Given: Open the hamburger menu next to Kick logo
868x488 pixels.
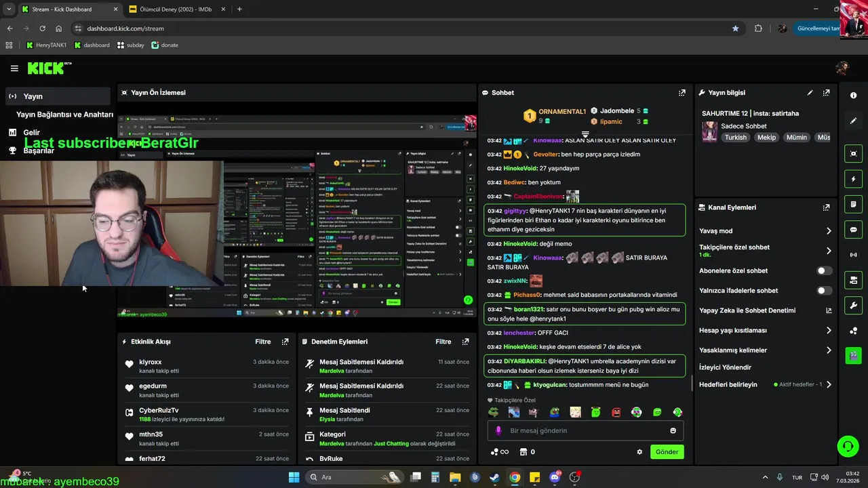Looking at the screenshot, I should pos(14,68).
